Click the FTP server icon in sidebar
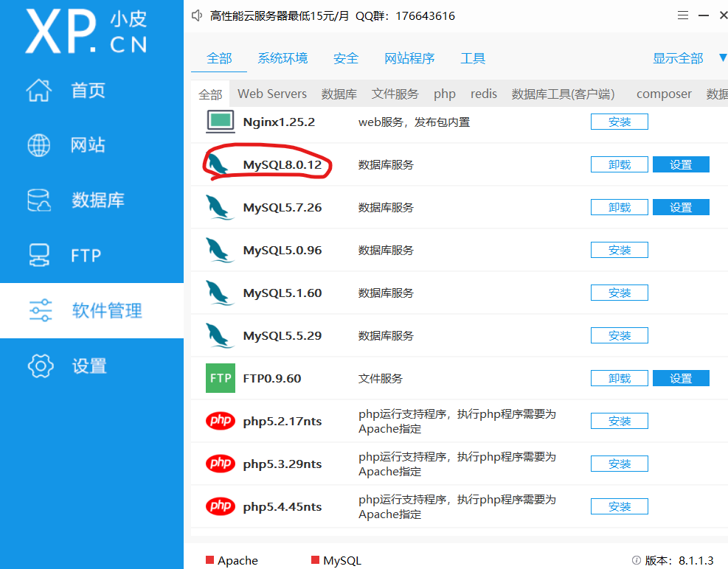 tap(39, 255)
